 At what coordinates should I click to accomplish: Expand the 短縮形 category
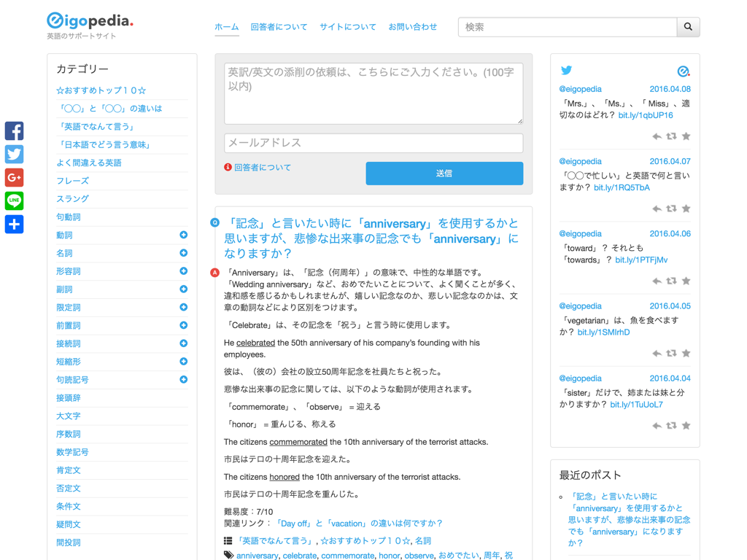[183, 362]
